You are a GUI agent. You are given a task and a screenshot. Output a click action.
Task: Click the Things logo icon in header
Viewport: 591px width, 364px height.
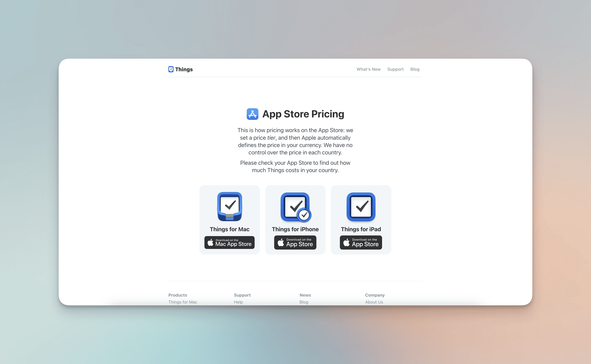point(171,69)
